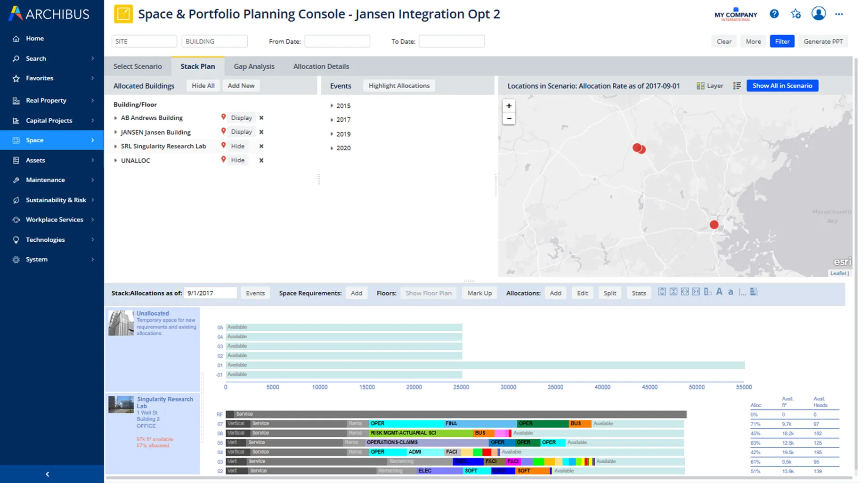Click Show All in Scenario button
Image resolution: width=868 pixels, height=483 pixels.
[x=782, y=86]
